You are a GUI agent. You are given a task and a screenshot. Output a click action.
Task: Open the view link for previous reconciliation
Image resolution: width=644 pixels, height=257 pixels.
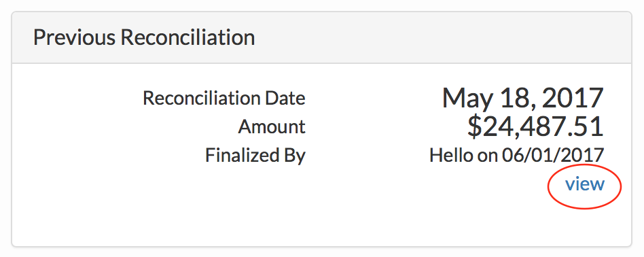coord(584,184)
